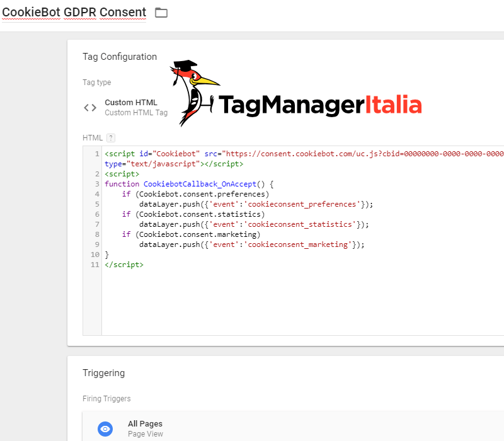Click the Firing Triggers label
The height and width of the screenshot is (441, 504).
[x=106, y=399]
